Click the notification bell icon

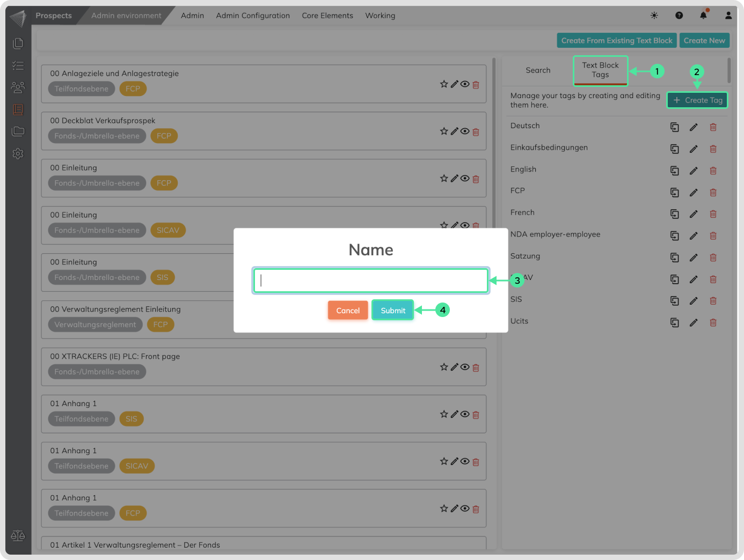(703, 16)
